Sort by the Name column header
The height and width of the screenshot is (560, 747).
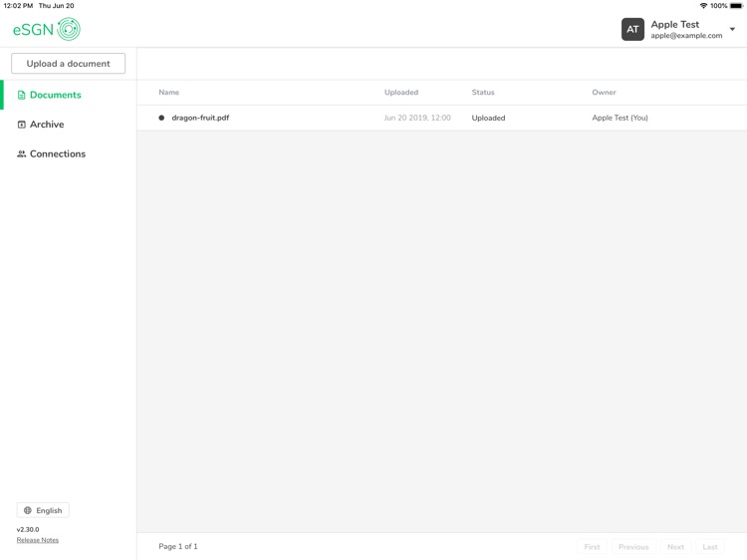click(168, 93)
